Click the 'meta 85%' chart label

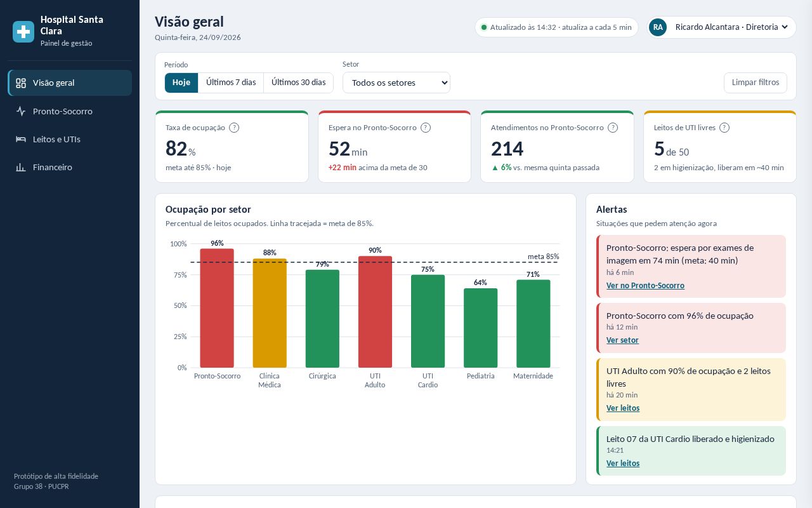(544, 257)
